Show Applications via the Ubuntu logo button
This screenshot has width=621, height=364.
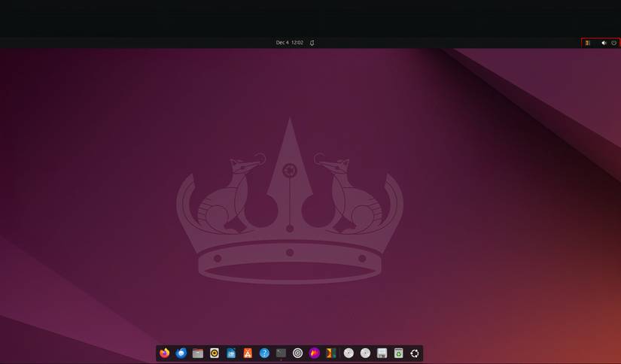pyautogui.click(x=415, y=353)
